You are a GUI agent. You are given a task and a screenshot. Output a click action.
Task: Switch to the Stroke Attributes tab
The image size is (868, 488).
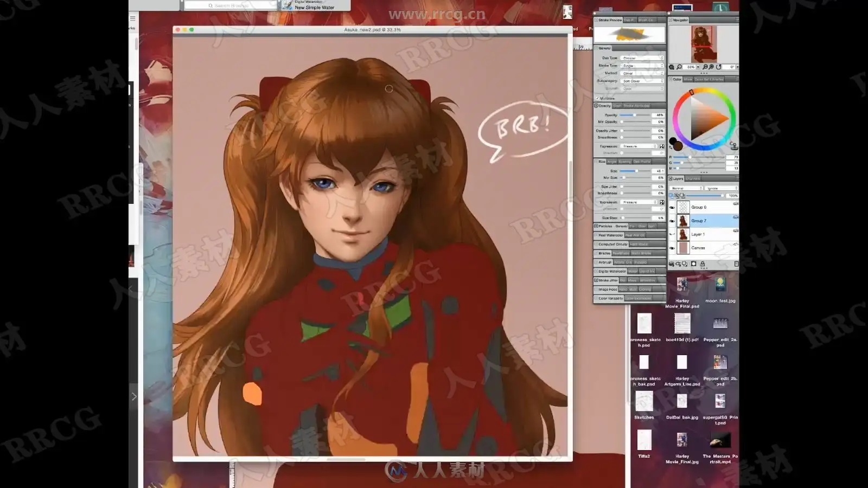click(x=636, y=106)
